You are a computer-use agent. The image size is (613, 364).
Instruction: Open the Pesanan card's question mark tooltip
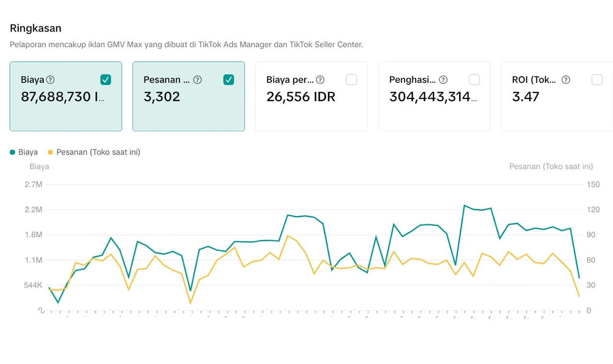(x=197, y=80)
